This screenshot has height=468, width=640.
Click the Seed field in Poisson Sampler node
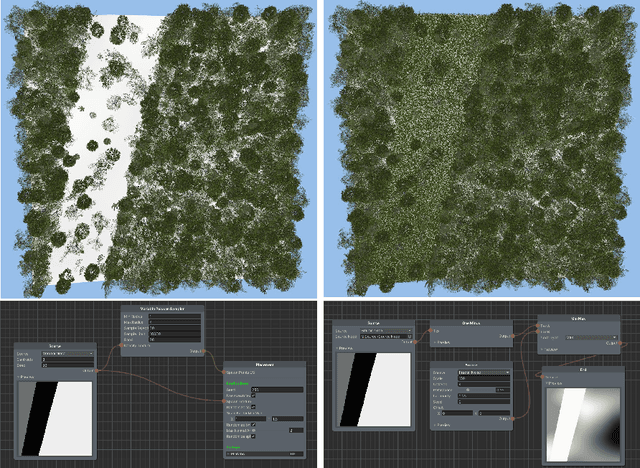click(176, 338)
